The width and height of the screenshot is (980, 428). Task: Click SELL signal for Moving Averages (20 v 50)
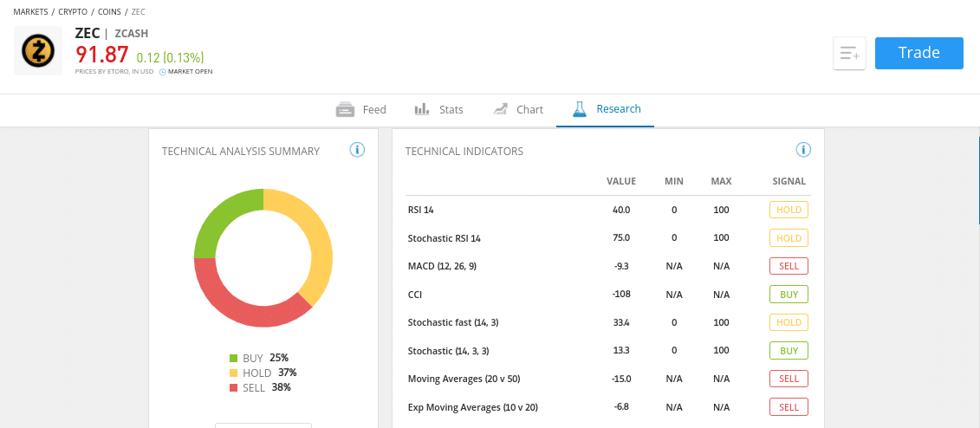point(789,379)
